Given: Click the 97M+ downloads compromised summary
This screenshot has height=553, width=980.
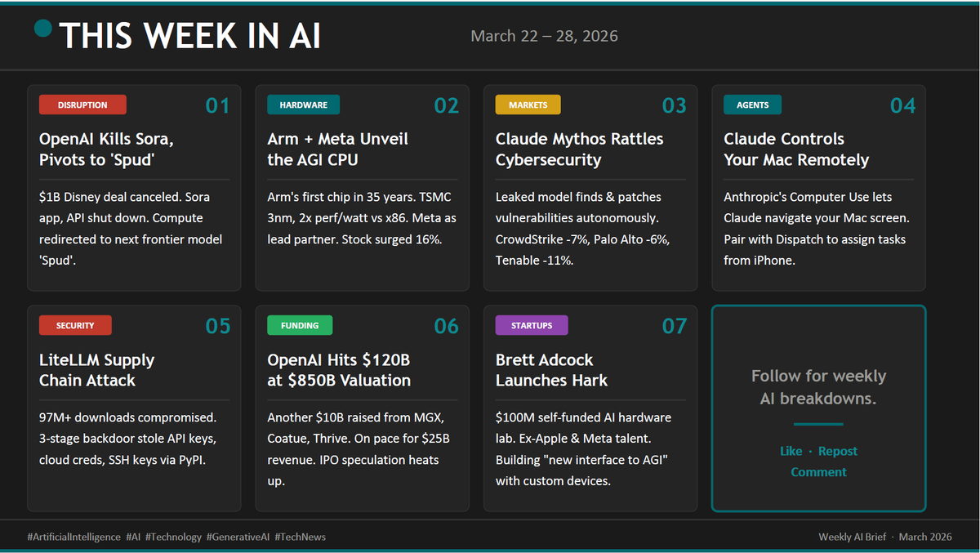Looking at the screenshot, I should point(128,439).
